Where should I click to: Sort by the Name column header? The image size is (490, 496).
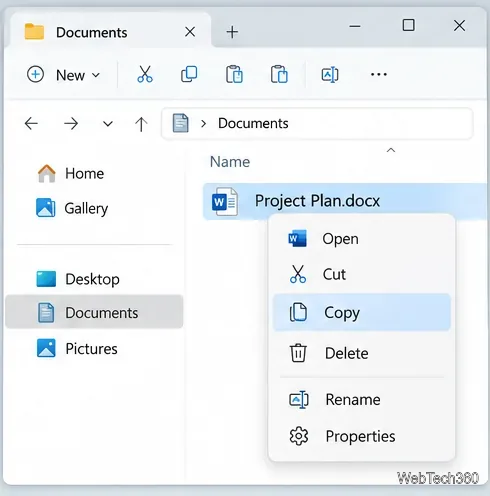pyautogui.click(x=230, y=162)
